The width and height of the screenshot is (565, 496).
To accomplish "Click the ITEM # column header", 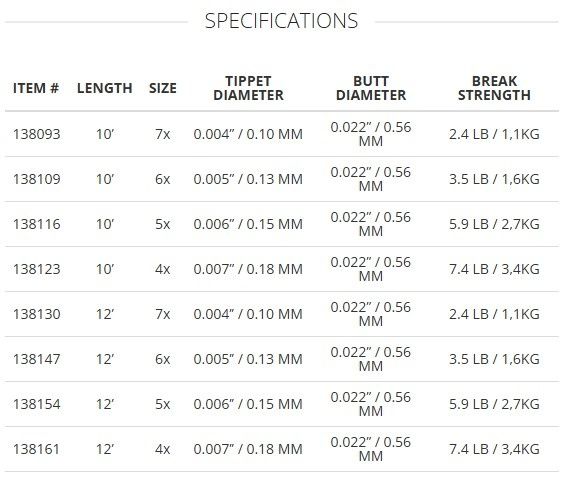I will click(36, 88).
